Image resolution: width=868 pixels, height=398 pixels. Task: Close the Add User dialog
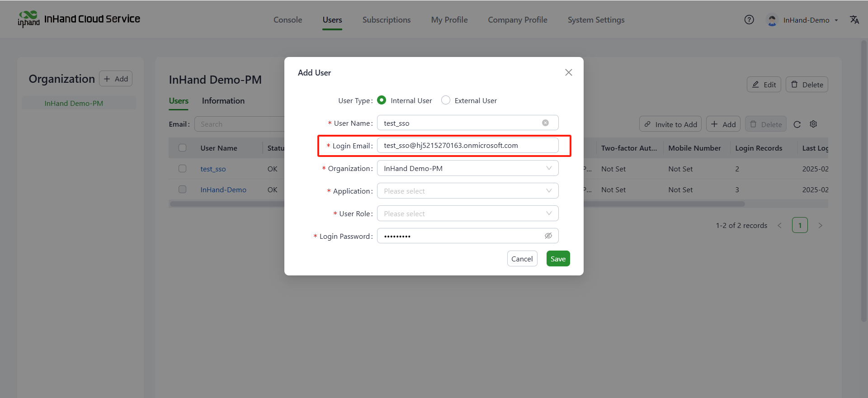[568, 72]
